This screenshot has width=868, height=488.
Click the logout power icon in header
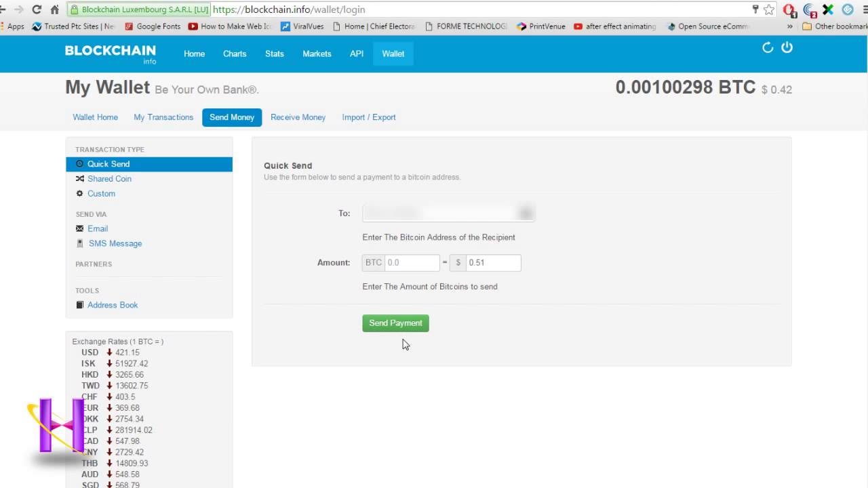pyautogui.click(x=787, y=47)
